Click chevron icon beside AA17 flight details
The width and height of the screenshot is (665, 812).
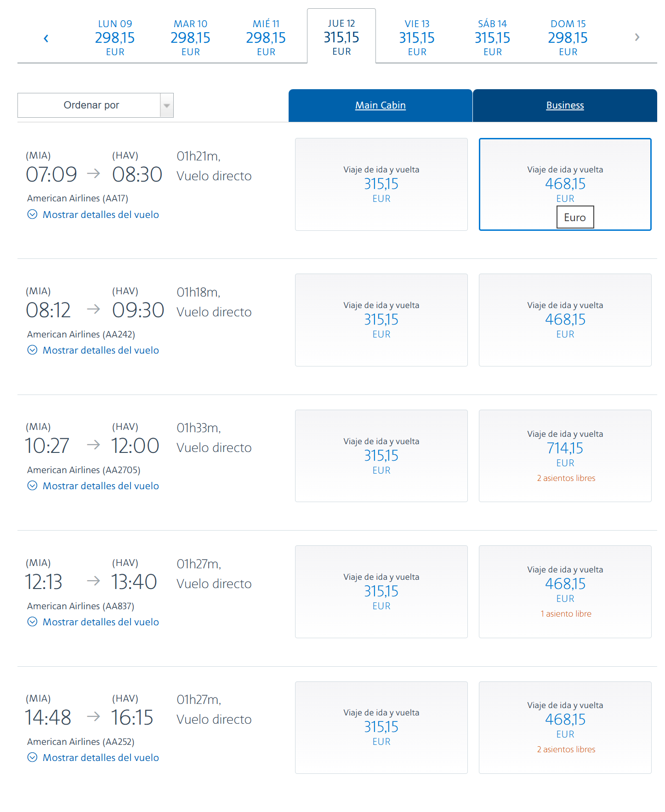coord(32,214)
